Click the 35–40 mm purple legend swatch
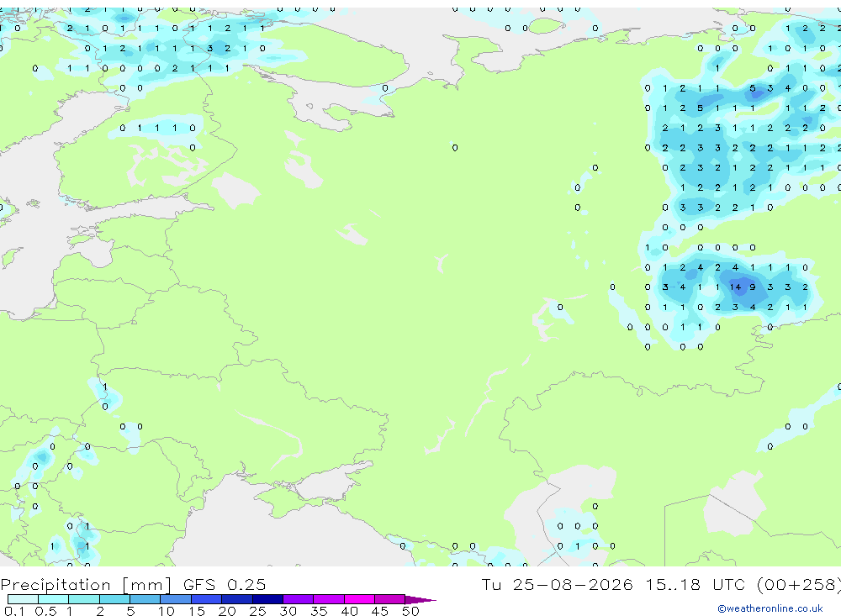Screen dimensions: 841x616 point(328,599)
